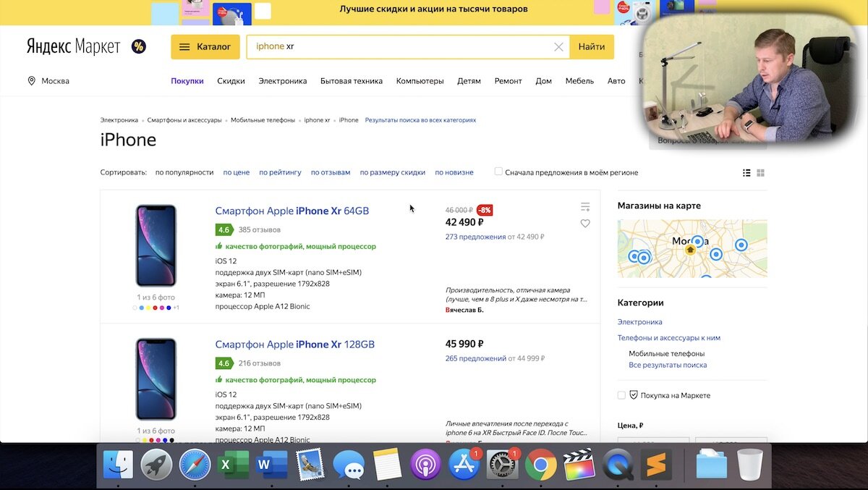
Task: Clear the search field with the X
Action: click(558, 47)
